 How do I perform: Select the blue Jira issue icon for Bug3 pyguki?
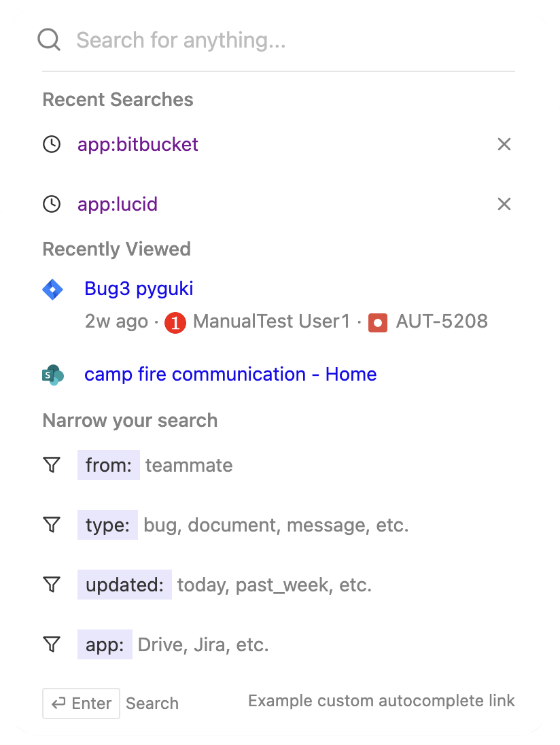point(52,289)
